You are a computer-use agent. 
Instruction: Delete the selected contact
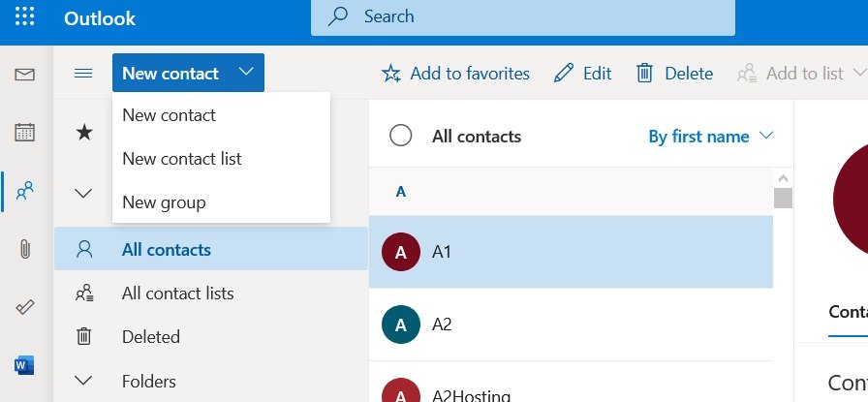point(674,74)
